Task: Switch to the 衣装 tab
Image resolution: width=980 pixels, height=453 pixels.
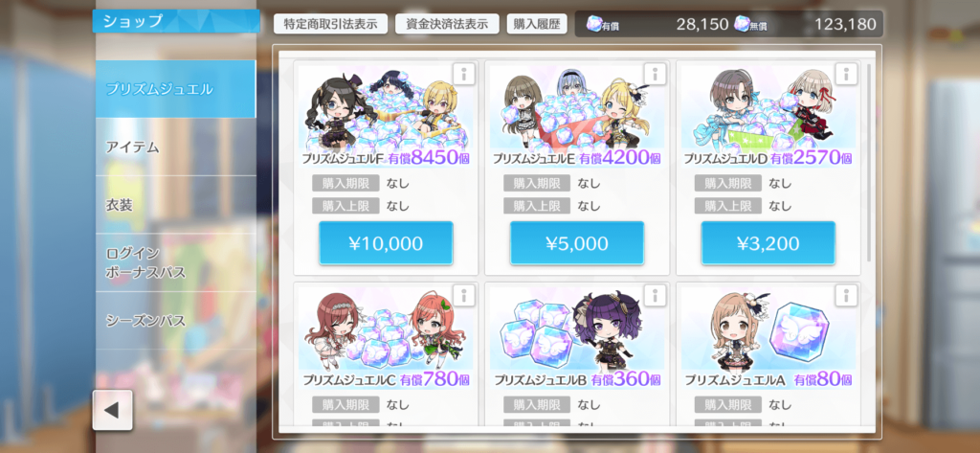Action: tap(176, 205)
